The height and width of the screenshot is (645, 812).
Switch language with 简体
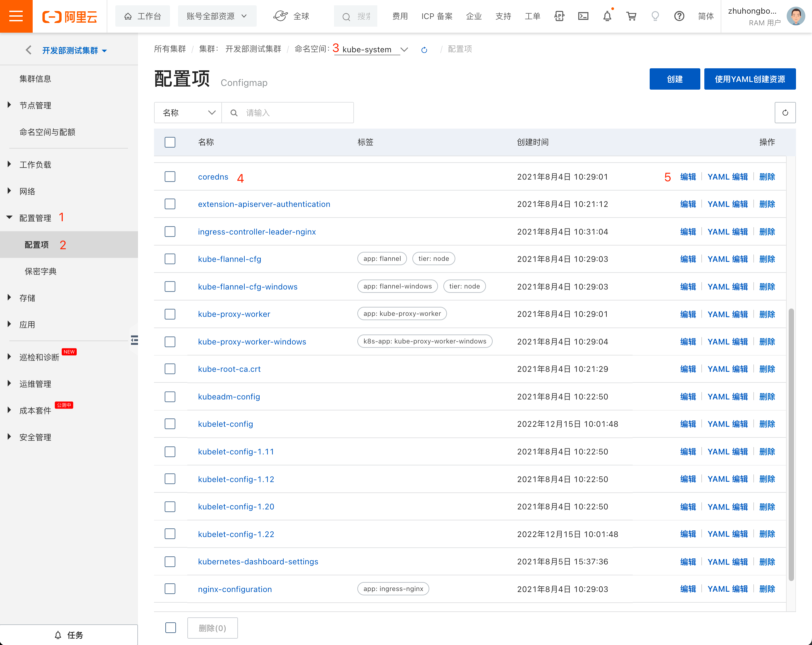706,16
